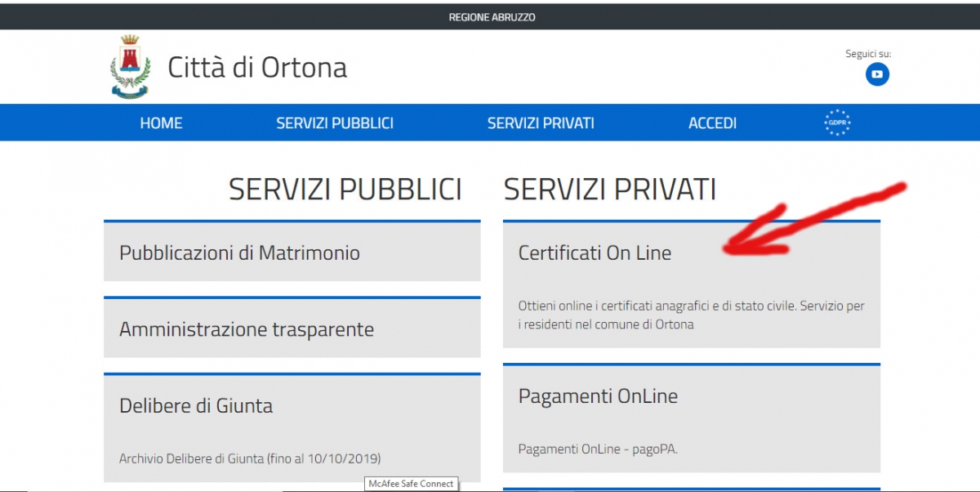Click the Città di Ortona site title
The height and width of the screenshot is (492, 980).
click(257, 67)
